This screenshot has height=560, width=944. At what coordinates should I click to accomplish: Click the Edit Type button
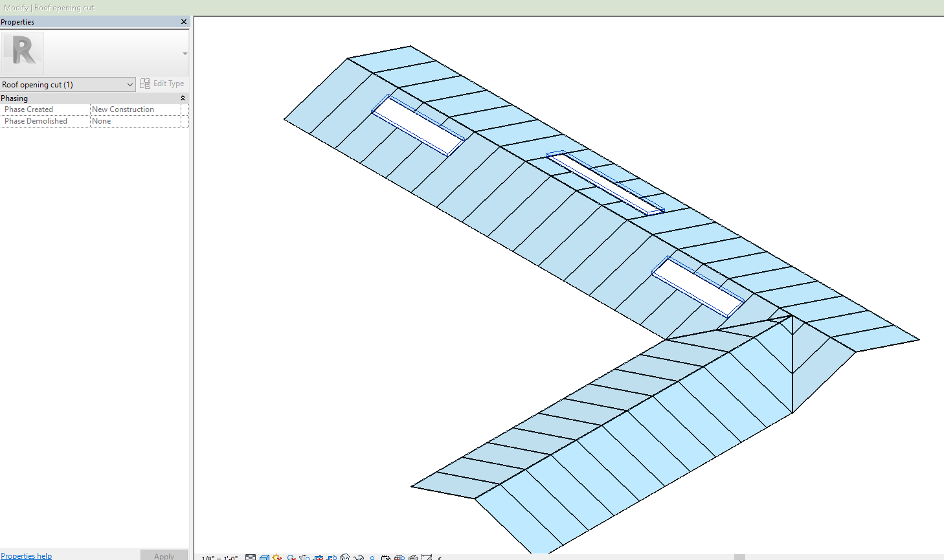click(x=163, y=84)
